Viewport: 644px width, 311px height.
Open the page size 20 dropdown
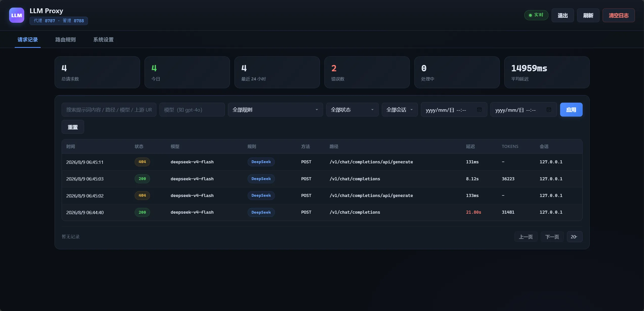[575, 237]
